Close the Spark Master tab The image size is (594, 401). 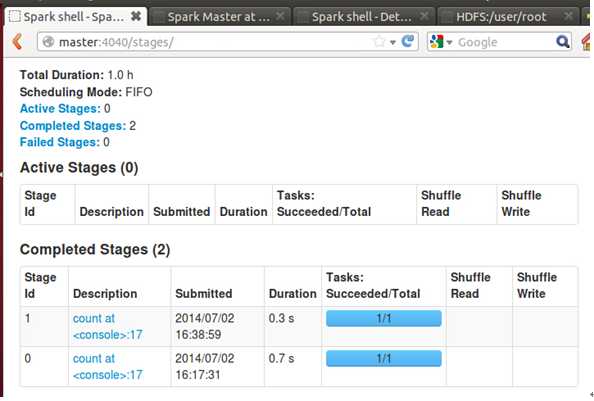click(x=280, y=16)
